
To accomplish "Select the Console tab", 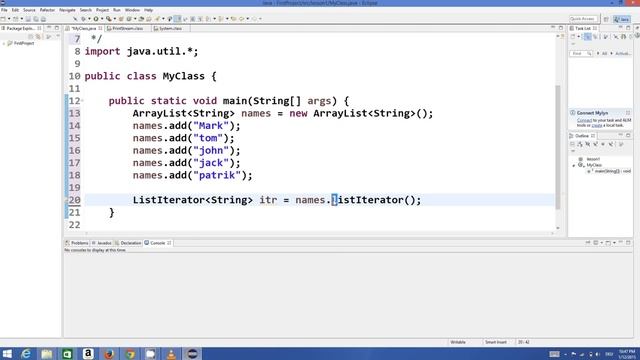I will [158, 243].
